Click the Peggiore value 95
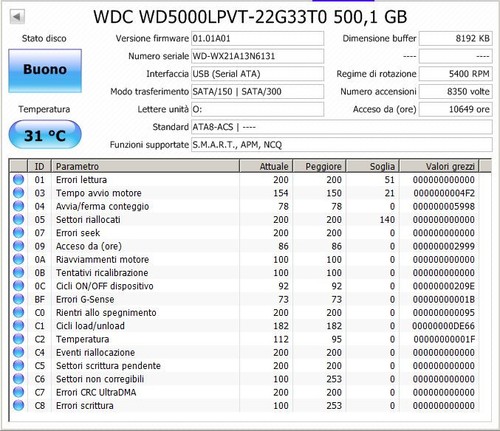 (336, 339)
